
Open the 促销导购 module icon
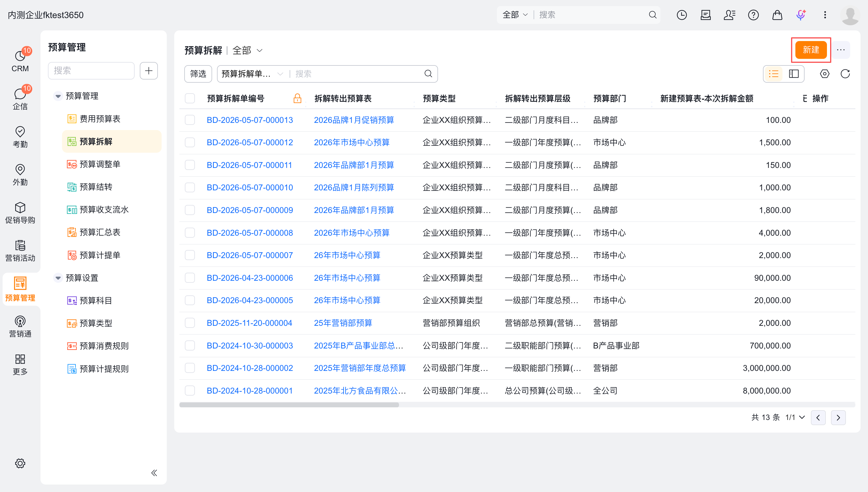[20, 212]
